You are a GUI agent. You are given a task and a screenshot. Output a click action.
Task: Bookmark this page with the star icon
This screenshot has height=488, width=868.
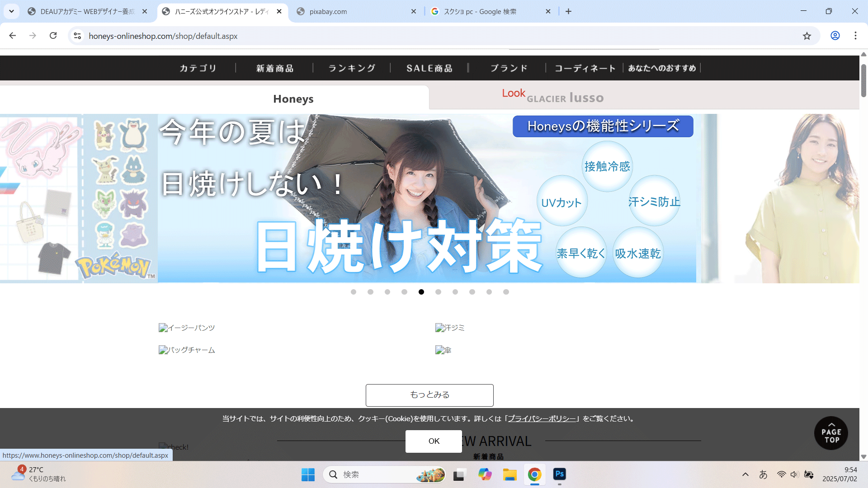pos(807,36)
